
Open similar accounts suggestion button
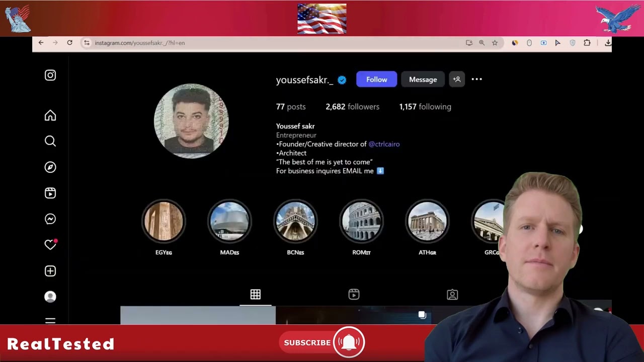pos(457,79)
